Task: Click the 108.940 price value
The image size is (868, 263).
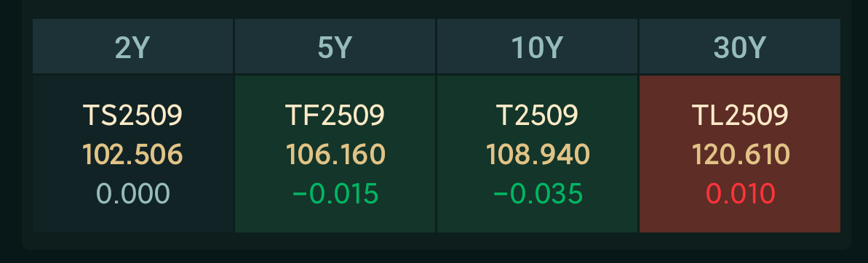Action: [x=538, y=155]
